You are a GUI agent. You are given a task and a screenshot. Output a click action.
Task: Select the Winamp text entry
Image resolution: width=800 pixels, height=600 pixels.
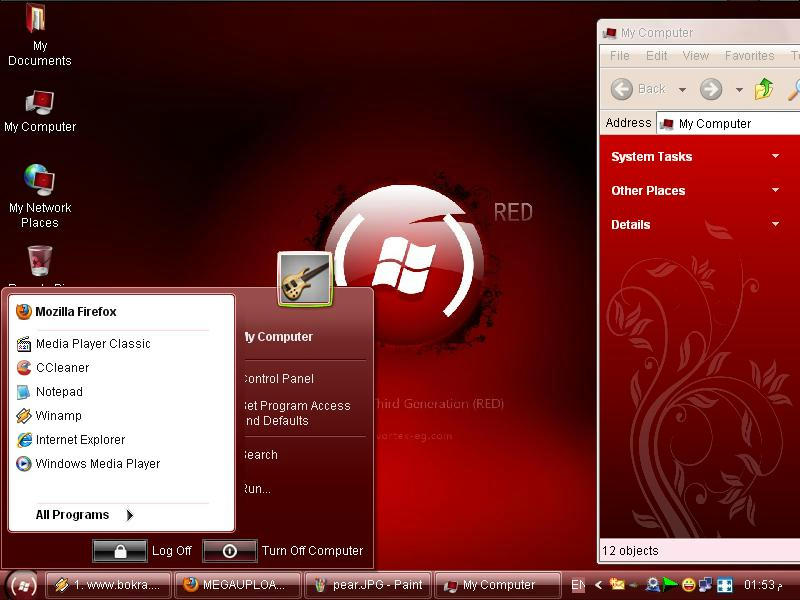click(58, 416)
